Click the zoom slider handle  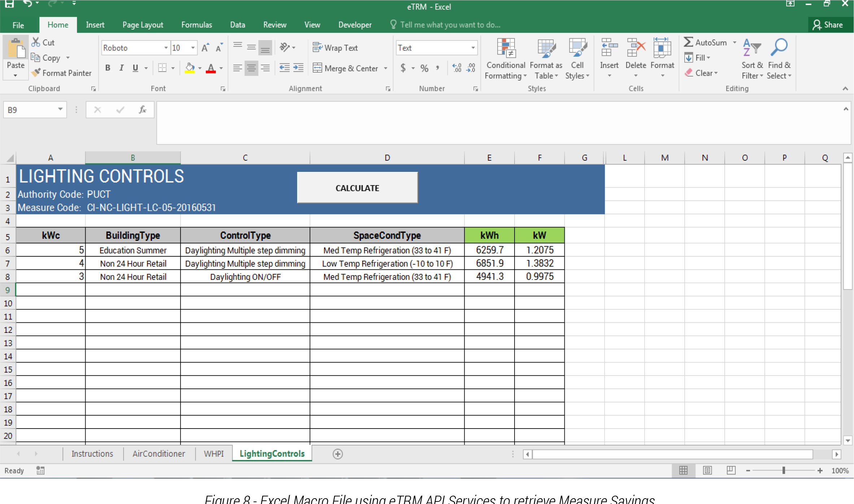[784, 470]
